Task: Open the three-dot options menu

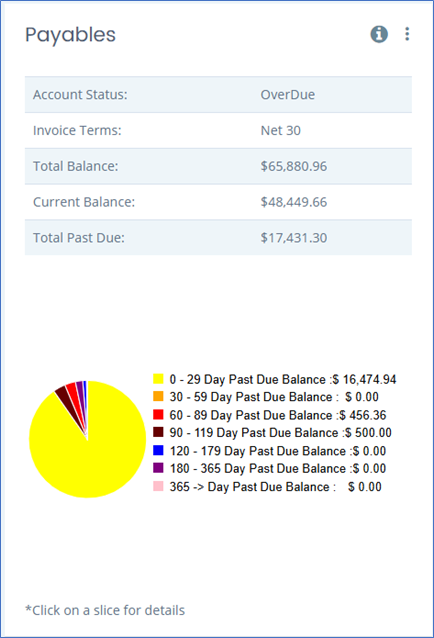Action: point(407,34)
